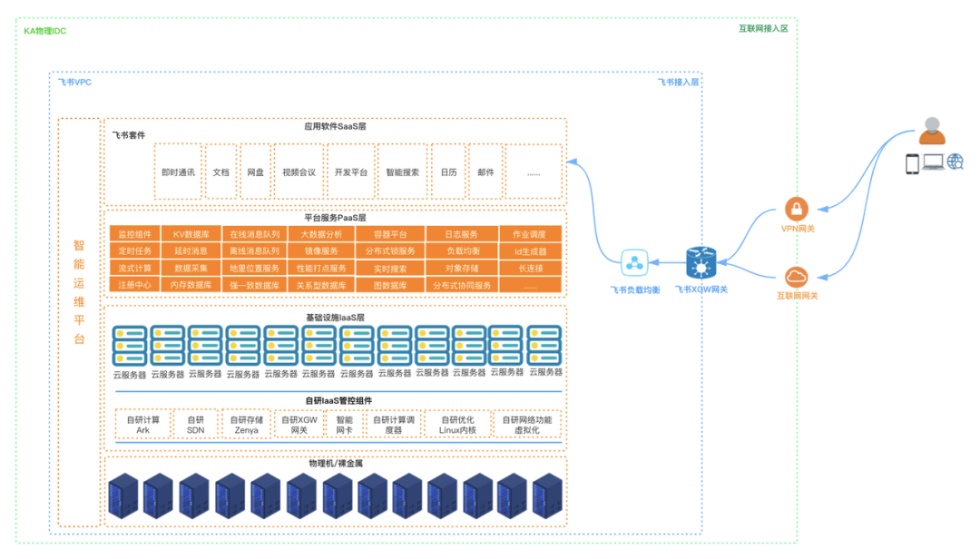Click the KA物理IDC label
Viewport: 980px width, 559px height.
click(45, 31)
